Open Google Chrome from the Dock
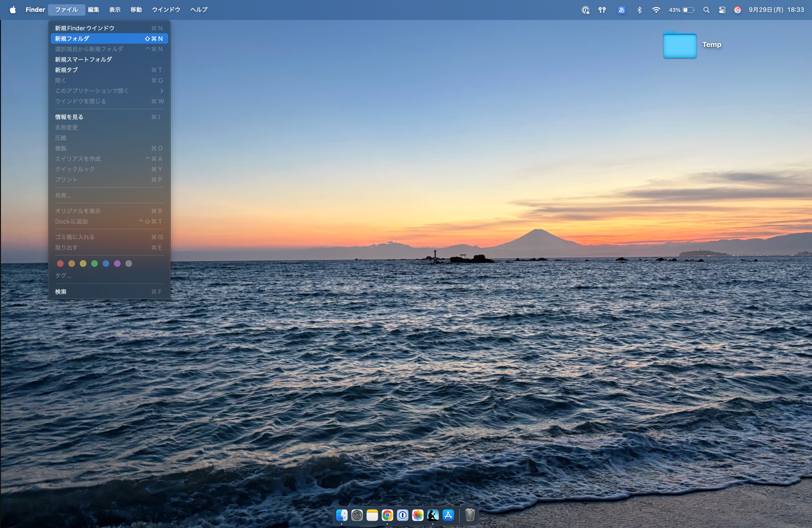 [387, 515]
